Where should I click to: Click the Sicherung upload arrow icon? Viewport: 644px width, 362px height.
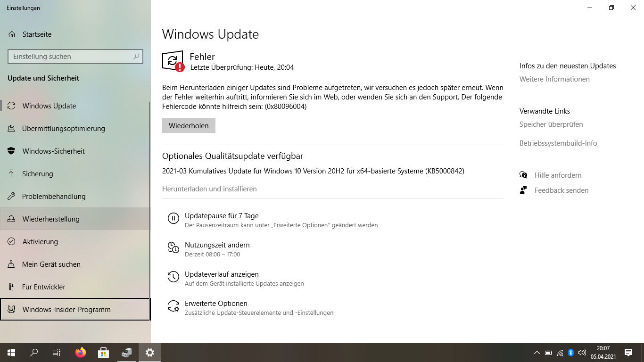tap(12, 174)
